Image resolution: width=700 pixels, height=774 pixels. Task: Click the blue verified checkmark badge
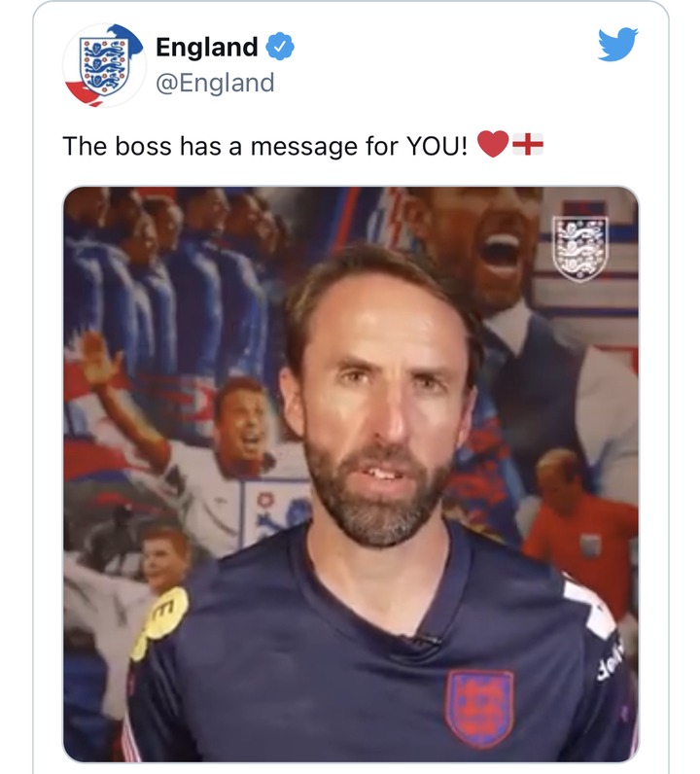click(280, 47)
